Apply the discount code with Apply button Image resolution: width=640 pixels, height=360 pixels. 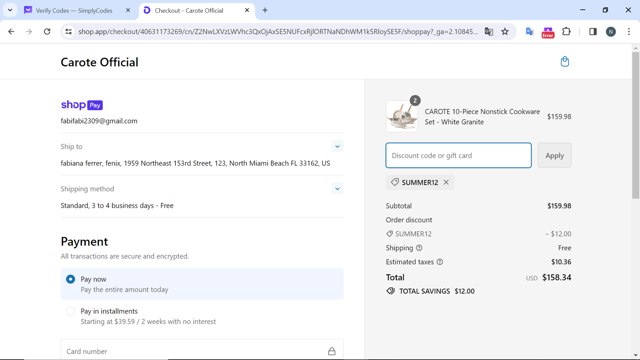(554, 156)
